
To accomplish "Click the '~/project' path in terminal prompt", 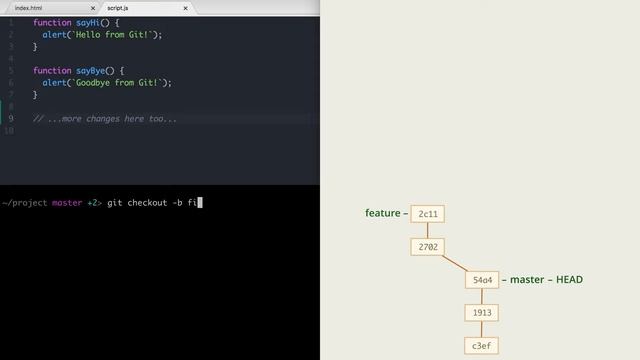I will coord(24,203).
